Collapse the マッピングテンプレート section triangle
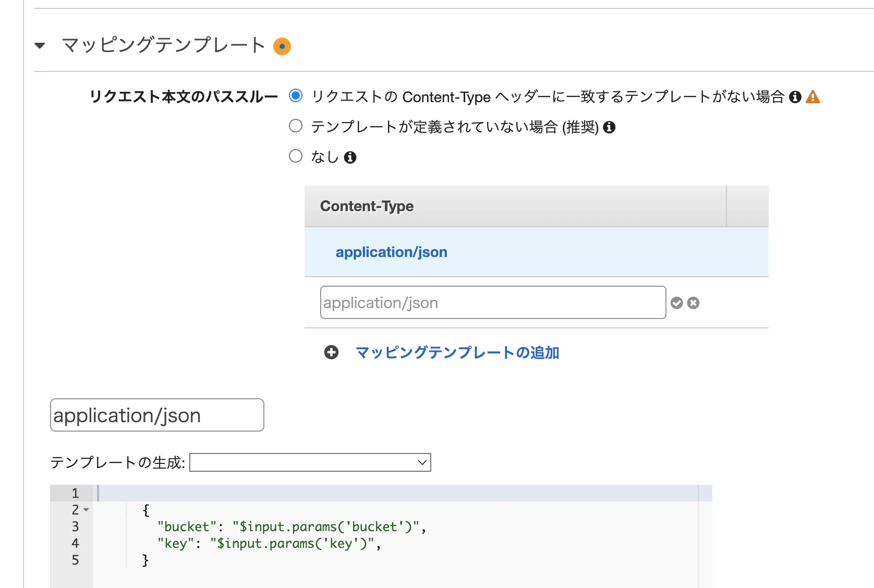Image resolution: width=874 pixels, height=588 pixels. click(40, 46)
